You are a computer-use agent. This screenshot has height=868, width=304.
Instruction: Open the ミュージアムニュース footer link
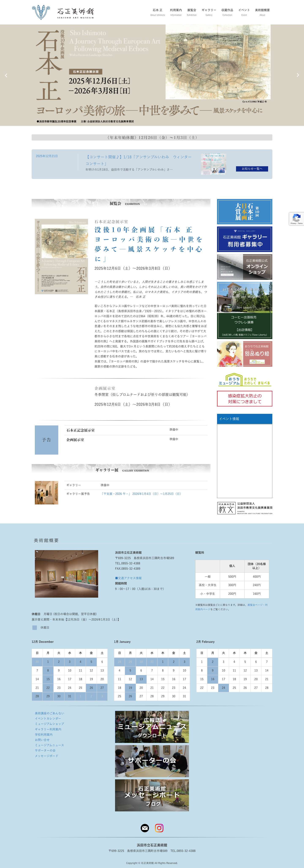49,745
